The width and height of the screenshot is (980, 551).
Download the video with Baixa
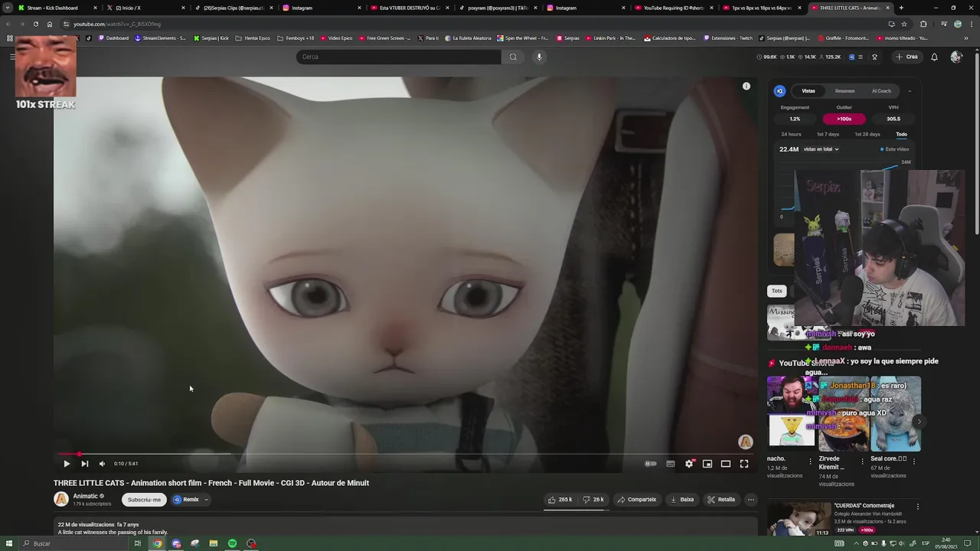pos(682,500)
